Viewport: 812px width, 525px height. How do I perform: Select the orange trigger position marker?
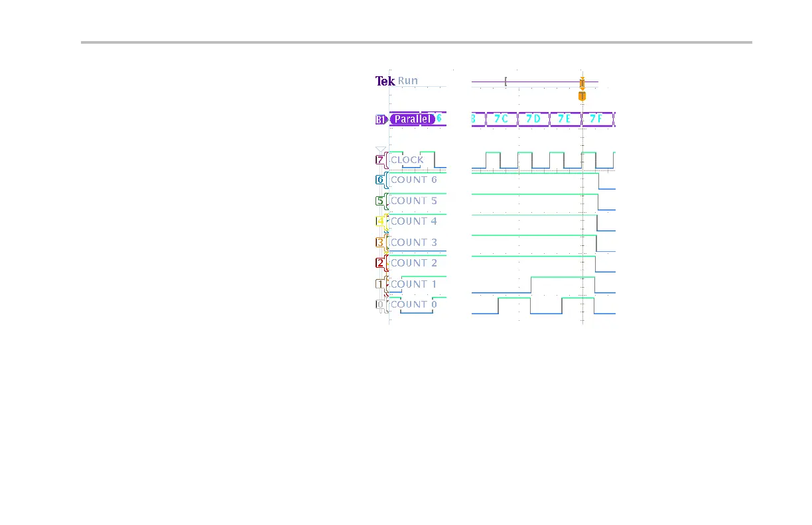point(582,96)
